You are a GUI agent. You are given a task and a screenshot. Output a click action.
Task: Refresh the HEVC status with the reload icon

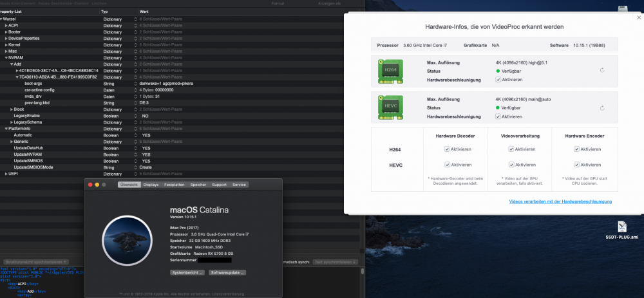(x=602, y=108)
